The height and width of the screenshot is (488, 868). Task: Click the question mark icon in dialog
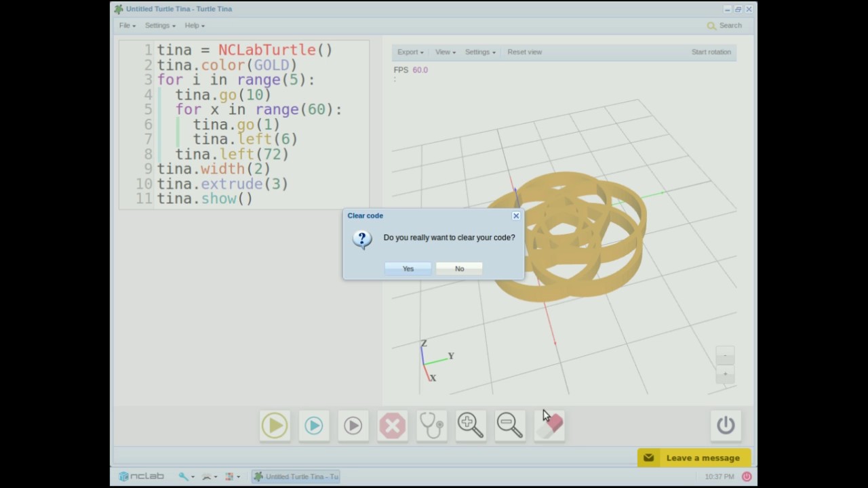click(362, 239)
